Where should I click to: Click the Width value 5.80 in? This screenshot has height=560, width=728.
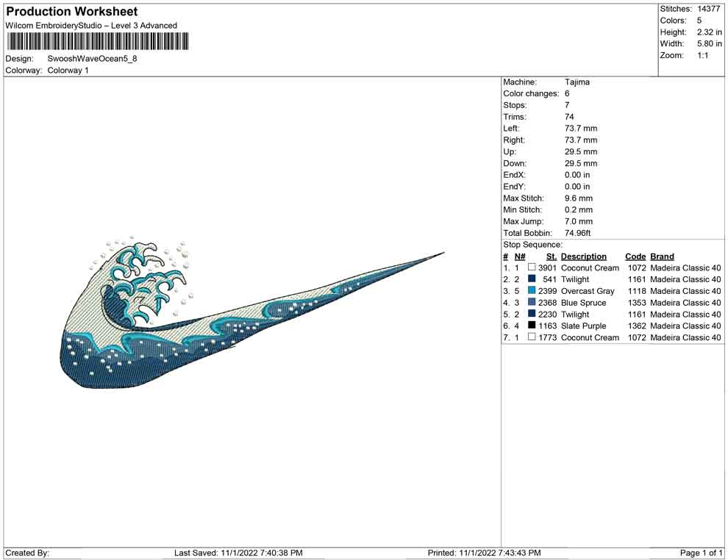[x=709, y=43]
